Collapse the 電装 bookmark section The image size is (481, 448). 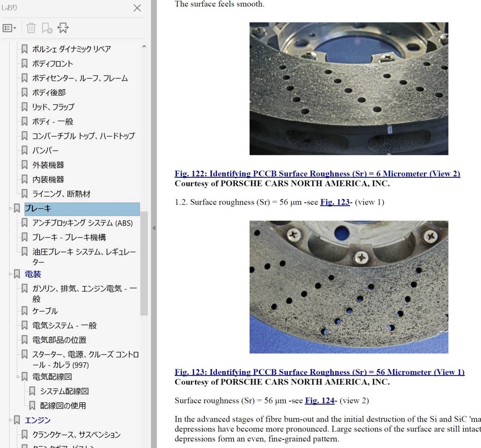[x=10, y=274]
